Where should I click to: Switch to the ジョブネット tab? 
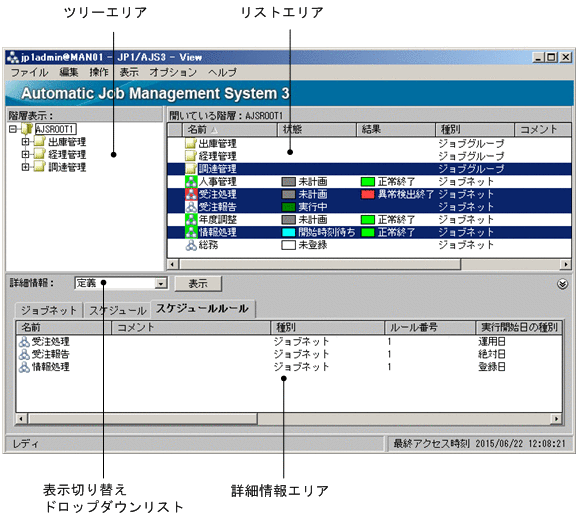(x=49, y=311)
